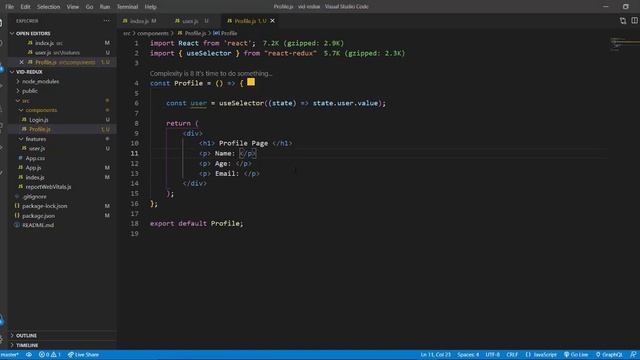Collapse the src folder
Screen dimensions: 640x360
[x=25, y=101]
